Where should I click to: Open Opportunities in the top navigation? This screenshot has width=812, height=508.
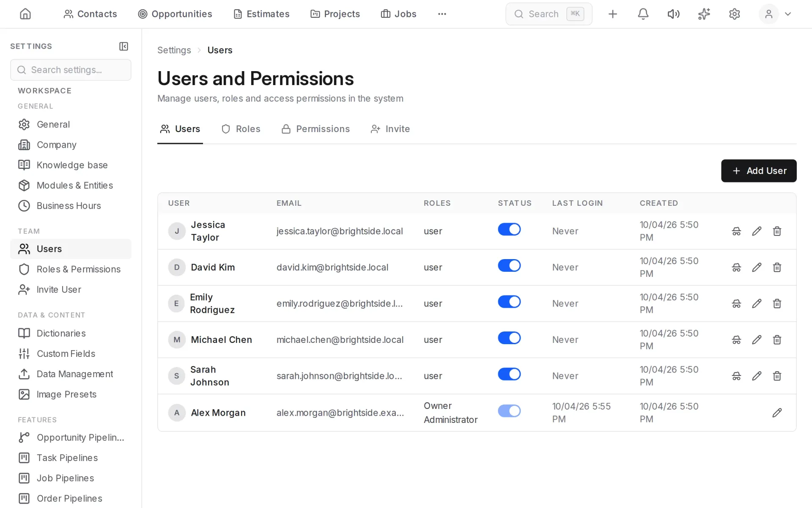click(175, 14)
